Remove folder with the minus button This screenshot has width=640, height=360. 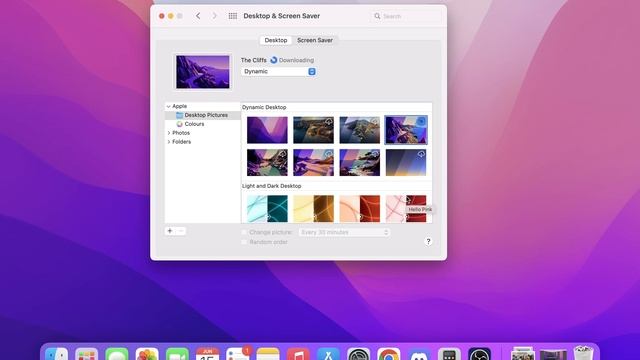point(180,231)
